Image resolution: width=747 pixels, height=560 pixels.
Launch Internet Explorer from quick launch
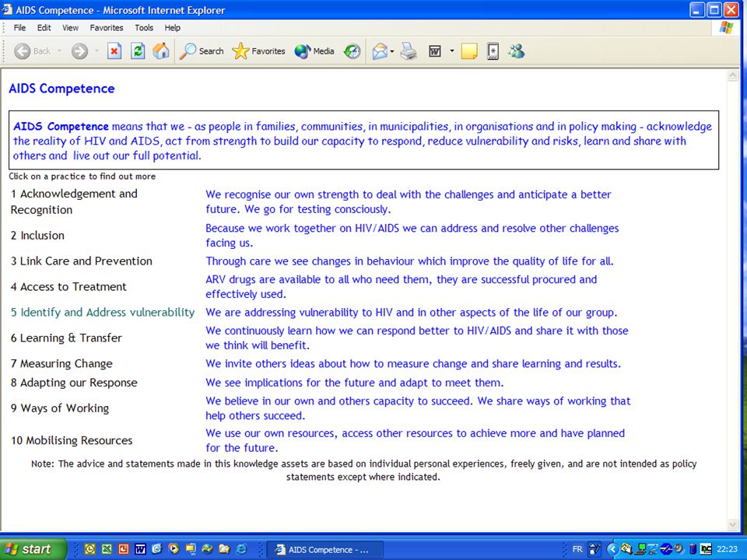[241, 549]
